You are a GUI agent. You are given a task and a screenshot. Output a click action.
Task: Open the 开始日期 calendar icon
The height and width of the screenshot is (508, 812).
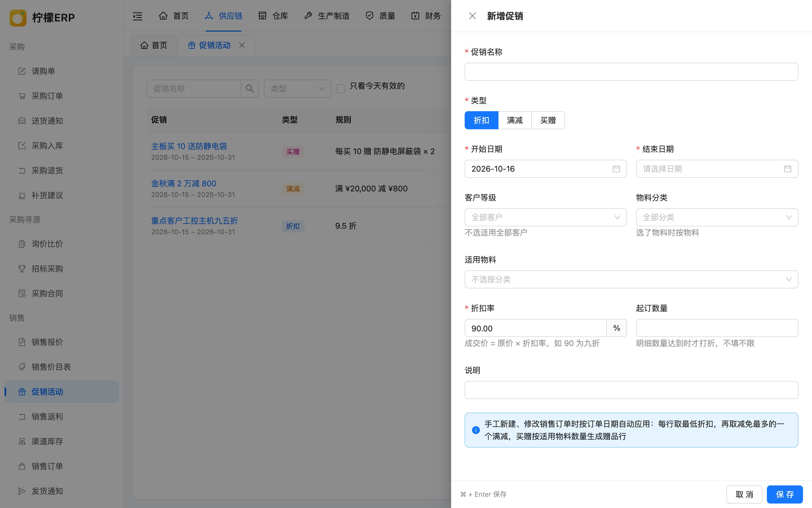coord(616,169)
